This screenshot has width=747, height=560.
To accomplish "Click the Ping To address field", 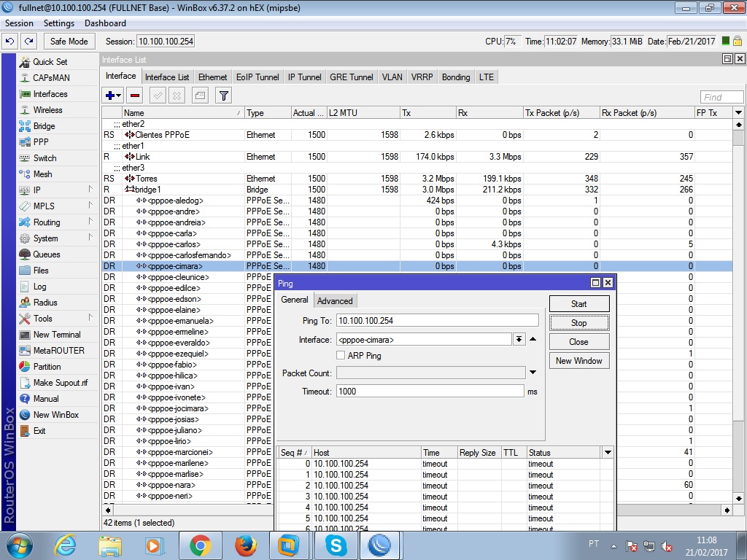I will (x=437, y=320).
